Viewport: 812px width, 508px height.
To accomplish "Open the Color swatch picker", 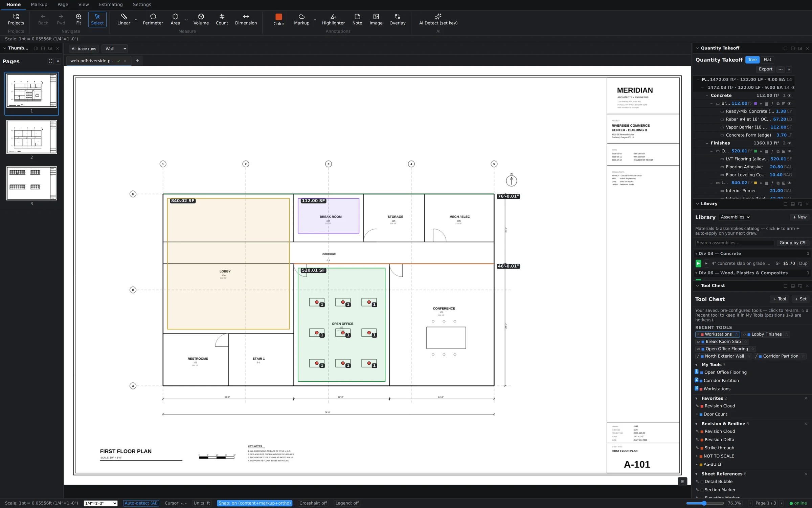I will coord(279,19).
